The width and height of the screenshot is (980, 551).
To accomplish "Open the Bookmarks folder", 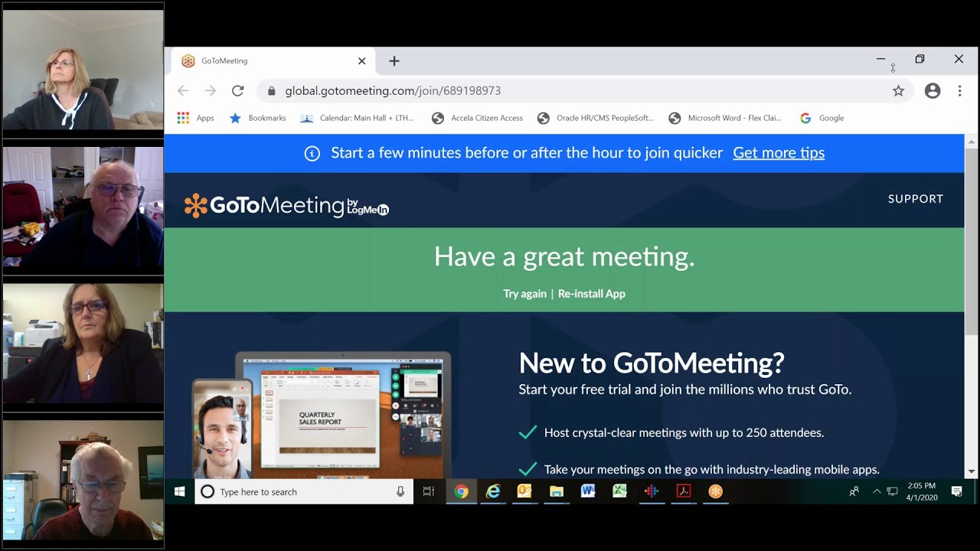I will [x=258, y=118].
